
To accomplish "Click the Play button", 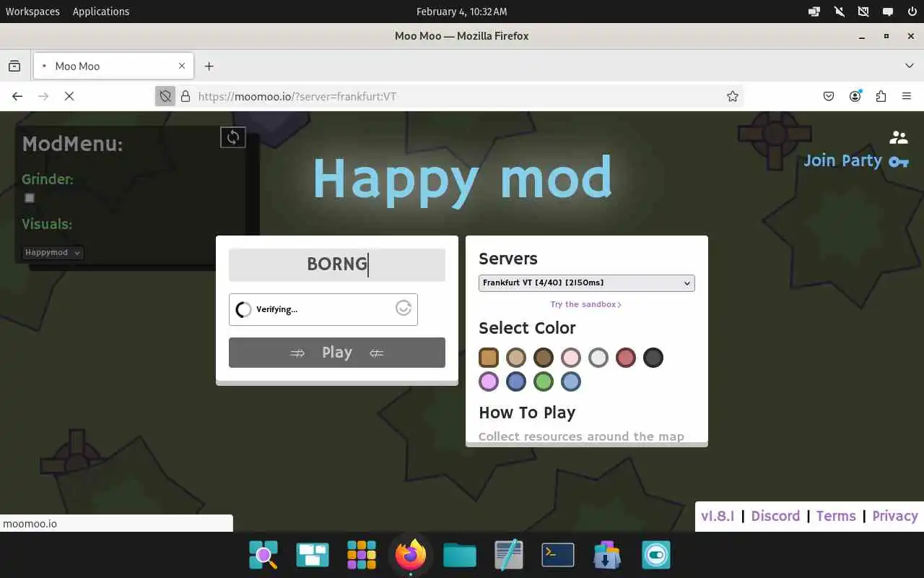I will (x=337, y=353).
